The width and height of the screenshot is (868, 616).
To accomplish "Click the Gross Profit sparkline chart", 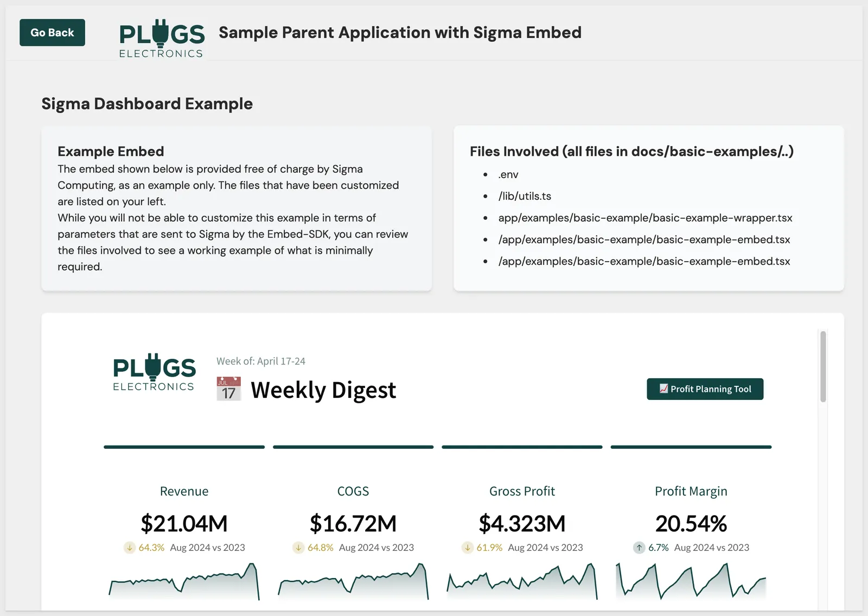I will click(x=522, y=581).
